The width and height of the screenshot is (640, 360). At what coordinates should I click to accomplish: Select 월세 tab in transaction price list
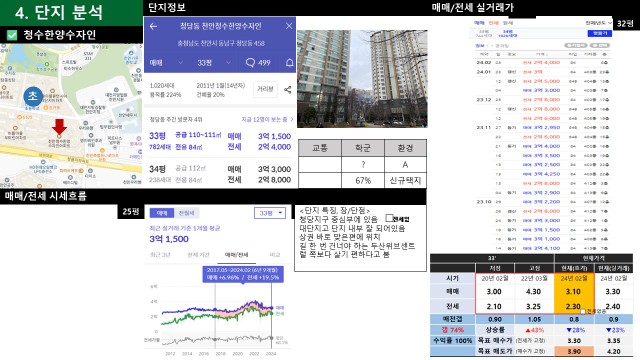click(x=508, y=23)
